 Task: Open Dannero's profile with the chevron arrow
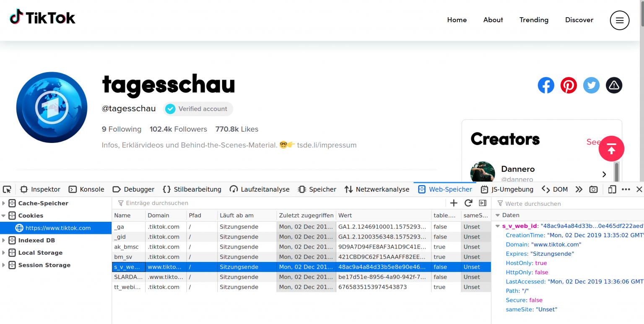pos(604,174)
